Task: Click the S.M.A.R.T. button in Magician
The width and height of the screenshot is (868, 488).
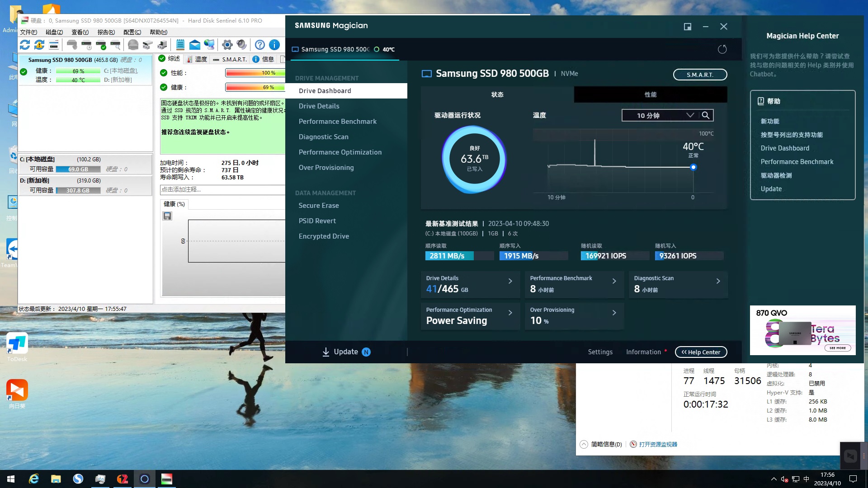Action: pos(699,75)
